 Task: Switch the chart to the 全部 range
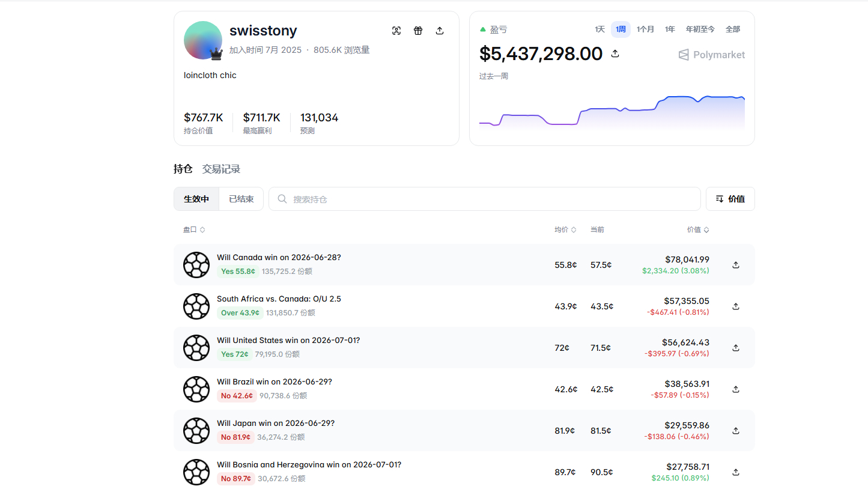point(733,29)
